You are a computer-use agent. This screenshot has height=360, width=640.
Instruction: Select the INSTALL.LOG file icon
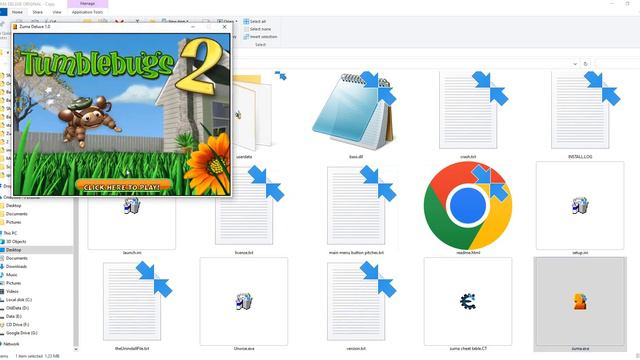580,110
